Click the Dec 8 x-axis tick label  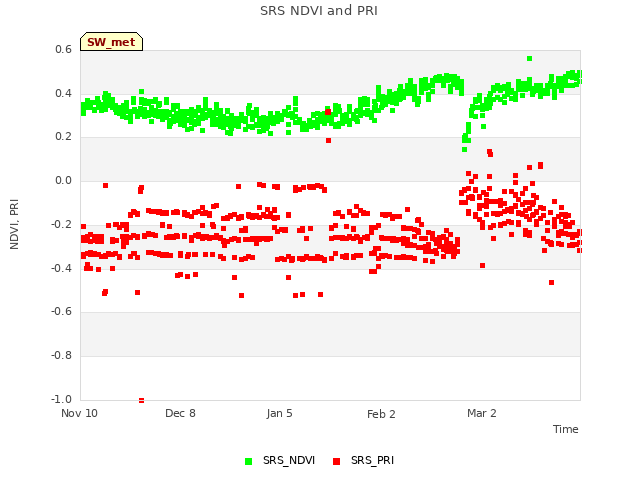(x=180, y=413)
